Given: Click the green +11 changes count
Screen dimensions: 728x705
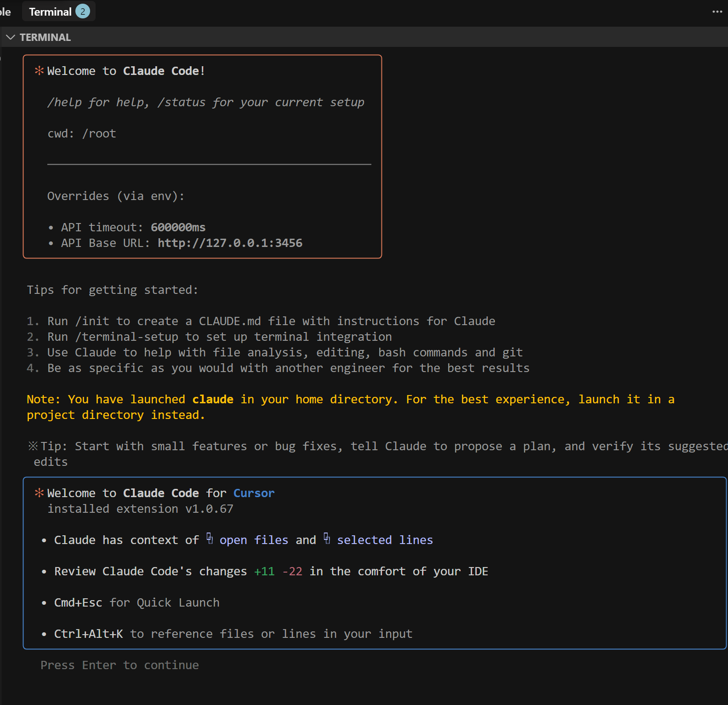Looking at the screenshot, I should pyautogui.click(x=264, y=571).
